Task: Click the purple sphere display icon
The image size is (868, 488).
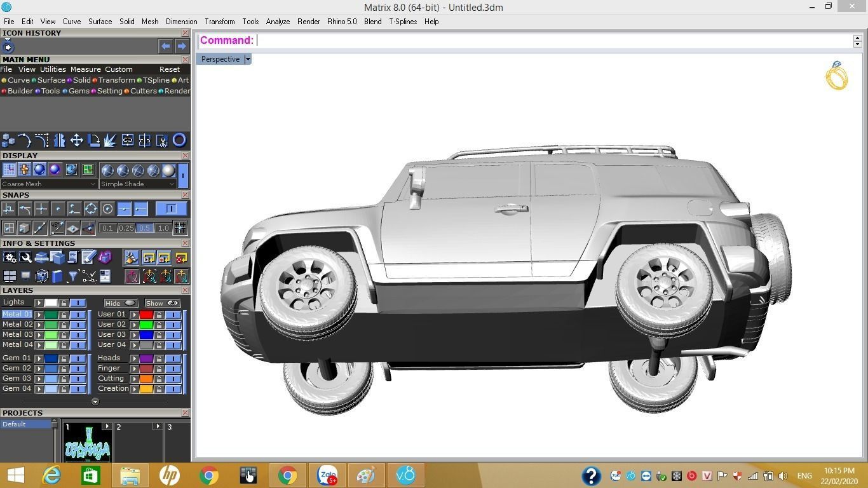Action: click(55, 170)
